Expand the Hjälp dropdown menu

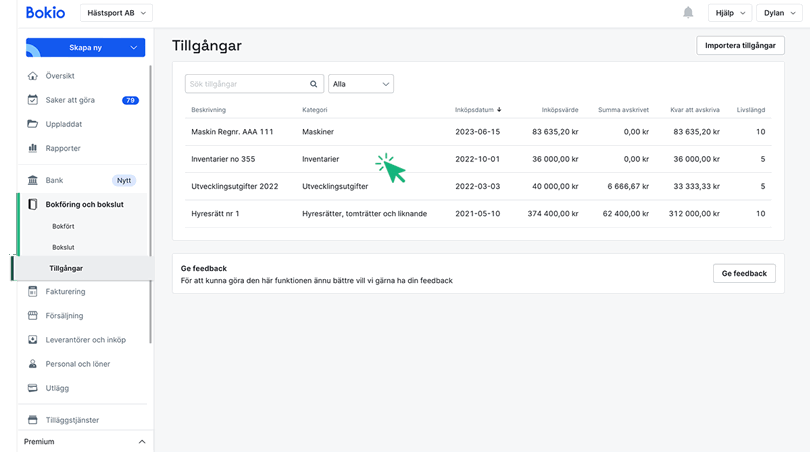[728, 13]
